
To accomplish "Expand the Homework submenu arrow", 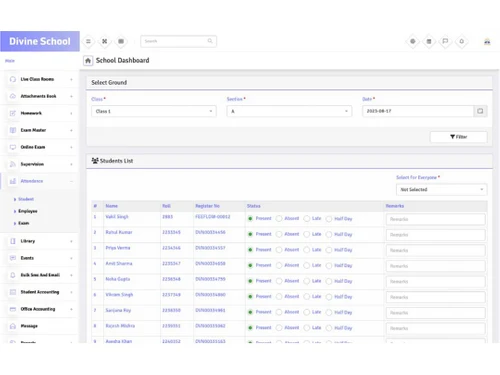I will (71, 113).
